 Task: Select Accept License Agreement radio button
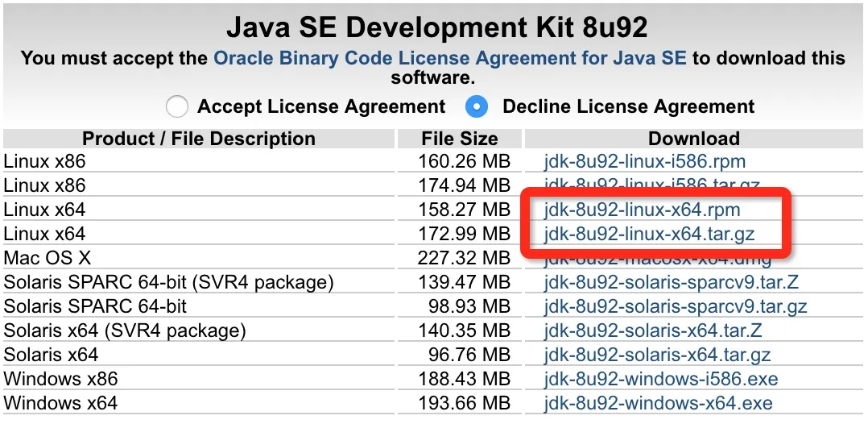pyautogui.click(x=177, y=106)
